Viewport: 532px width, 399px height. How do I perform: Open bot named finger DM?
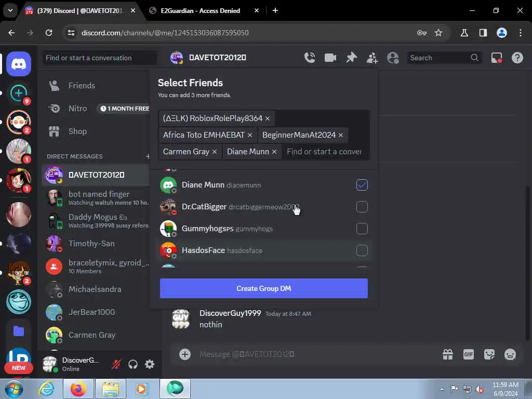96,198
